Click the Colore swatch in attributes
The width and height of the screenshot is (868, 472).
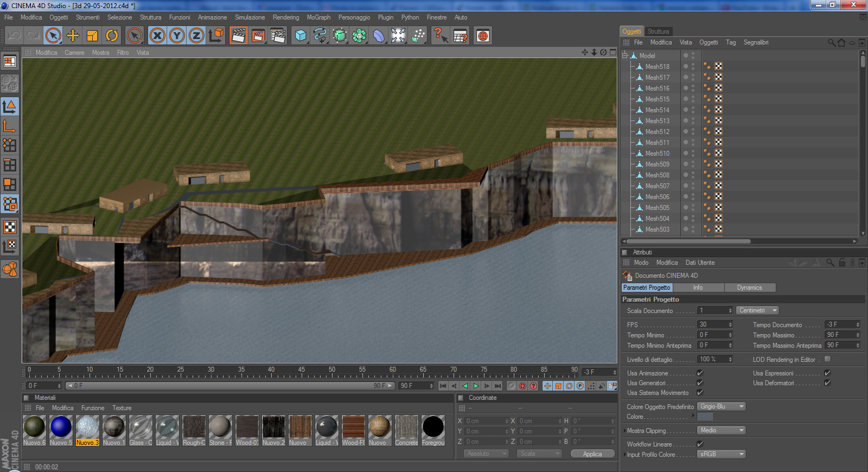pyautogui.click(x=705, y=417)
